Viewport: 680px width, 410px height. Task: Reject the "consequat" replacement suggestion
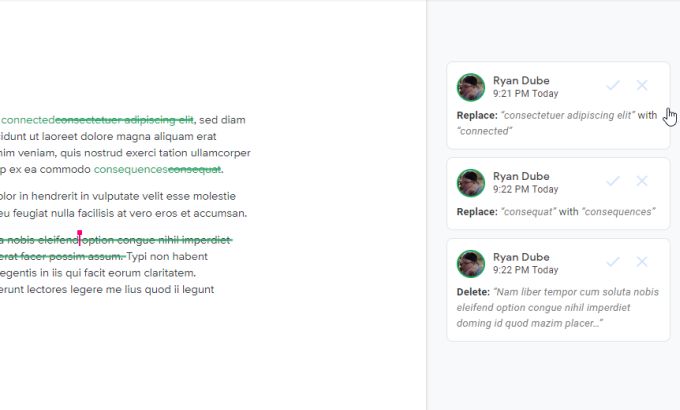pos(642,181)
